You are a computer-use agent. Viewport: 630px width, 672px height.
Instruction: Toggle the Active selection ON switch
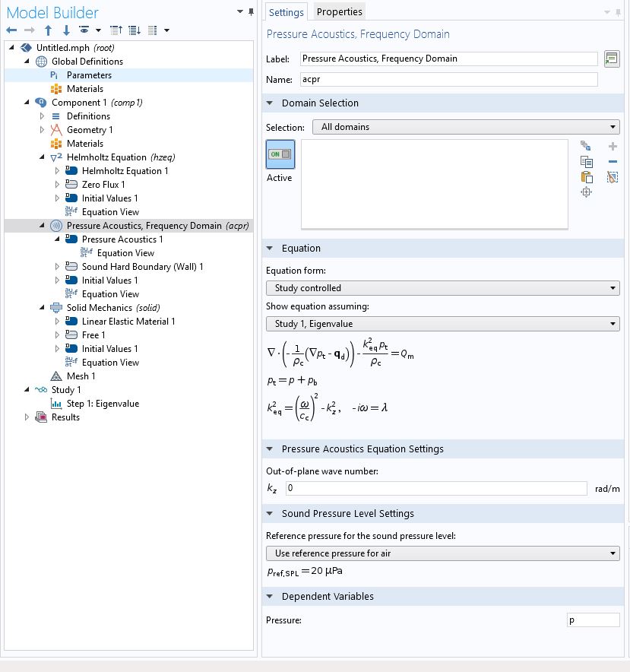280,154
